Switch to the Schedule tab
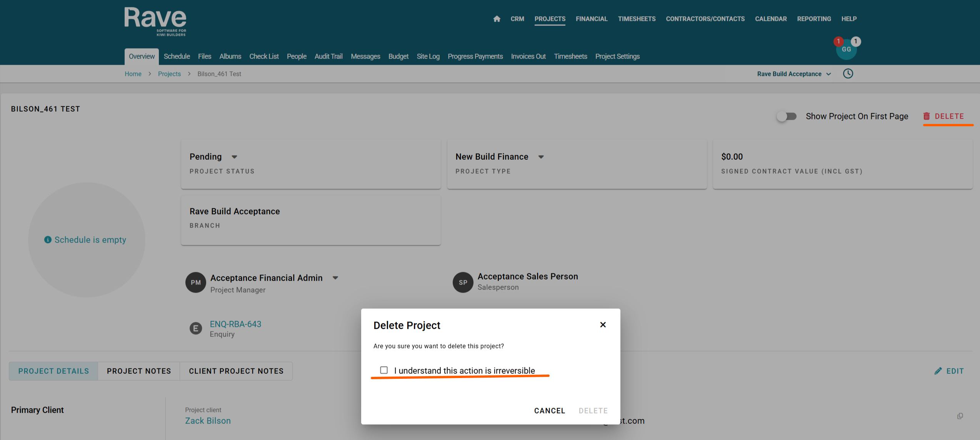The height and width of the screenshot is (440, 980). pos(177,57)
